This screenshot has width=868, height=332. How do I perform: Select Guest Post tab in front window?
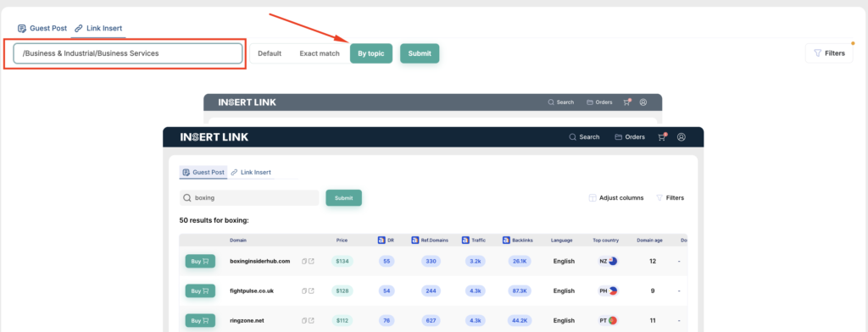203,172
